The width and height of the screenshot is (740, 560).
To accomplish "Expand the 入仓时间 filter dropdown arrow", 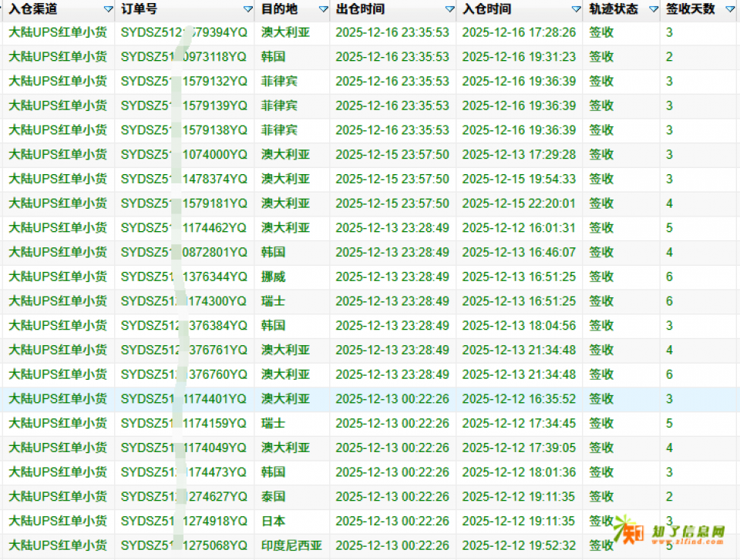I will (x=576, y=9).
